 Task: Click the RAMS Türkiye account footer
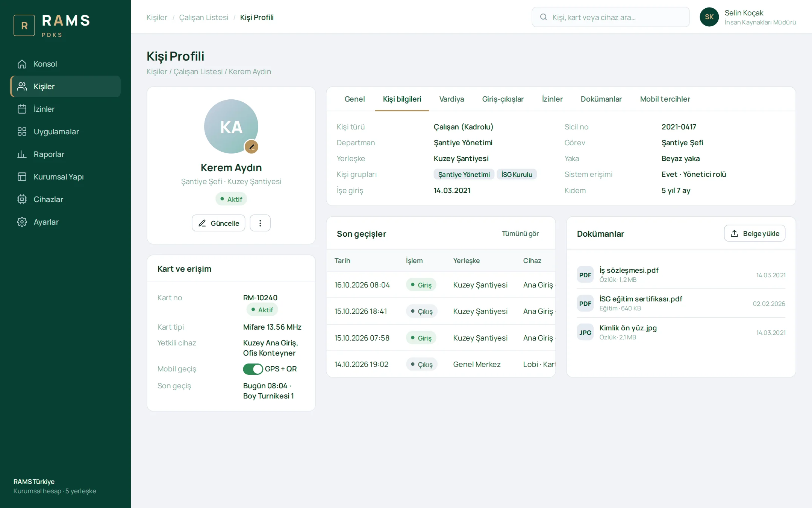(55, 486)
